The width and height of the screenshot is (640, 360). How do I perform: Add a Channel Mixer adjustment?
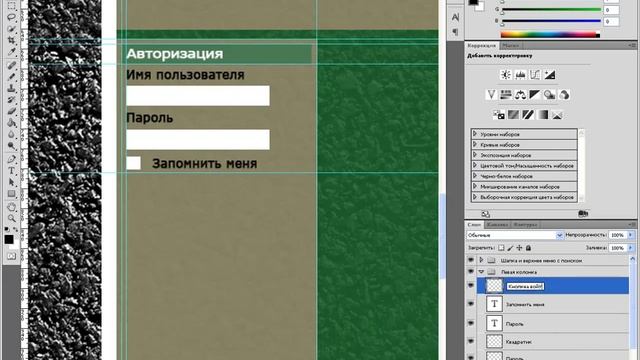click(564, 95)
